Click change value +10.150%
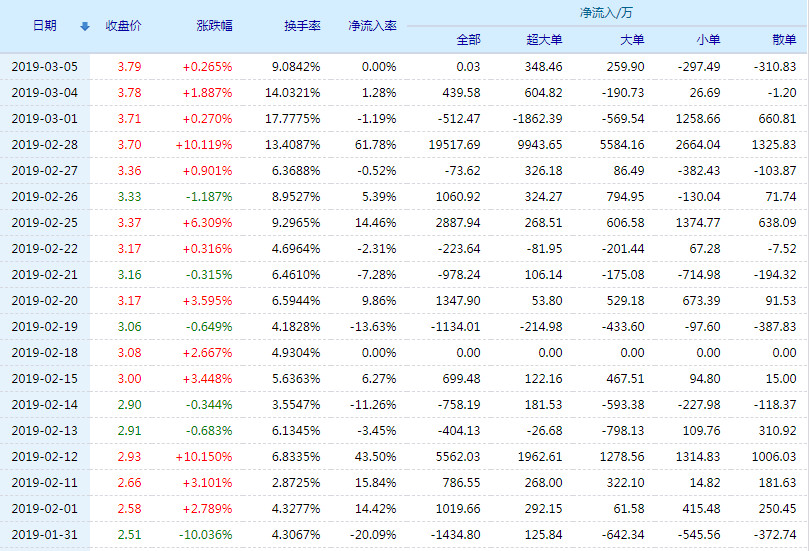This screenshot has height=551, width=812. 204,457
